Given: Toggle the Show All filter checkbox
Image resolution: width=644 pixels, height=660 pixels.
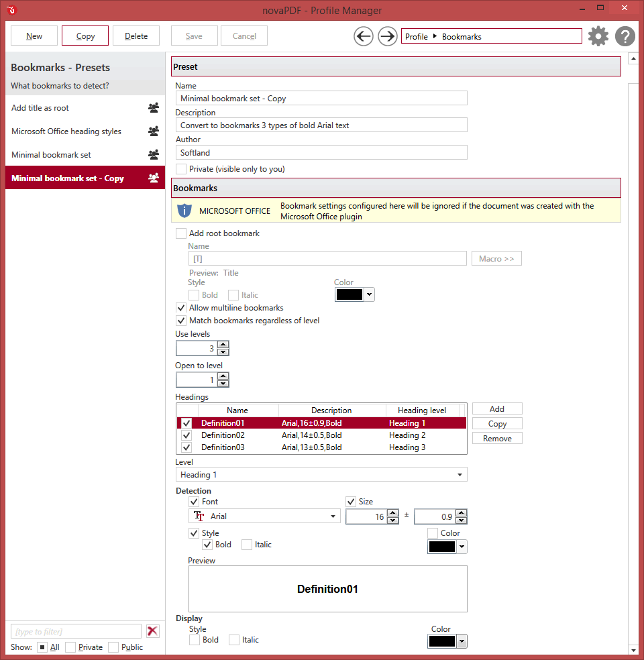Looking at the screenshot, I should 42,647.
